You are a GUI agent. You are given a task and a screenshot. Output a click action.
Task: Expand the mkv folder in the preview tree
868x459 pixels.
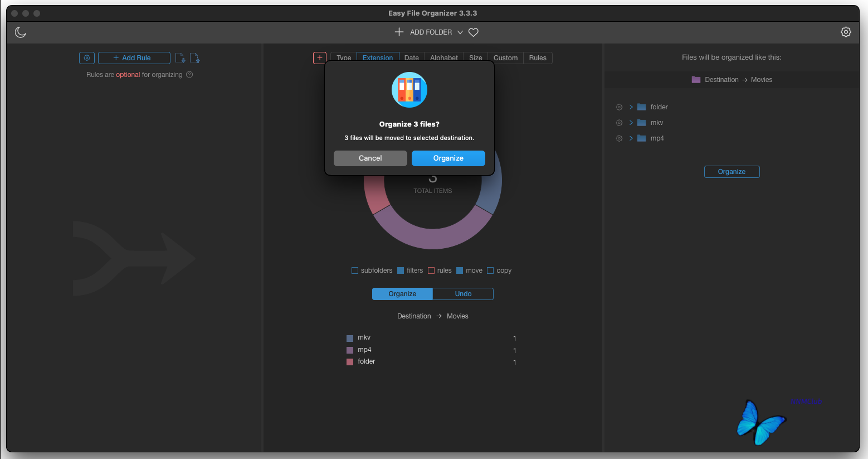point(631,122)
